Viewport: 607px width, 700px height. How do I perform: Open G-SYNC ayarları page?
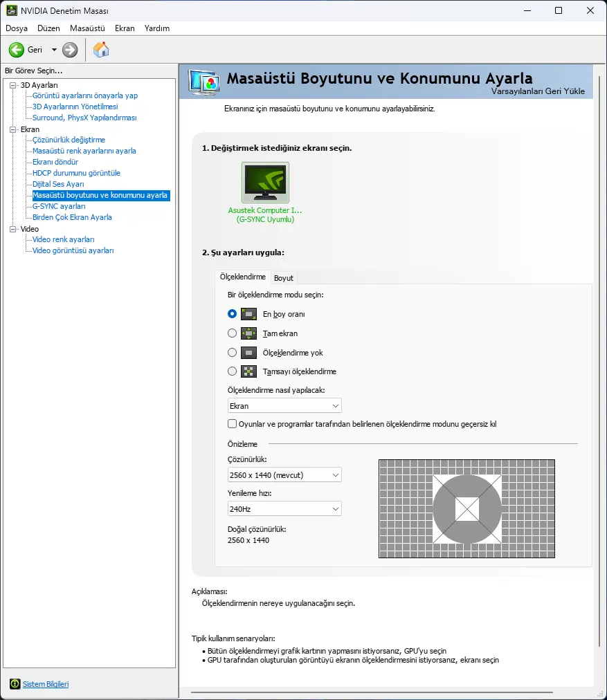59,206
